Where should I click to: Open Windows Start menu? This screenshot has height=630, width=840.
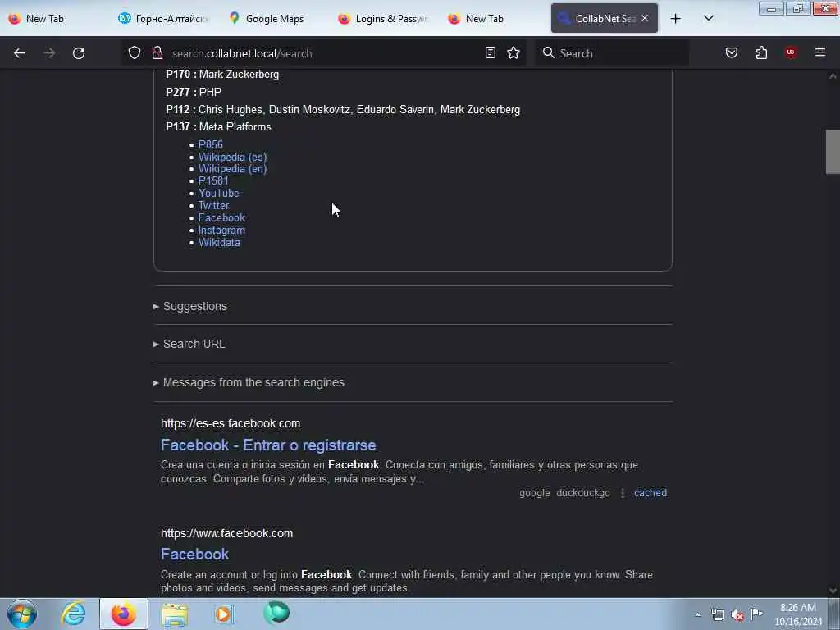[x=22, y=614]
